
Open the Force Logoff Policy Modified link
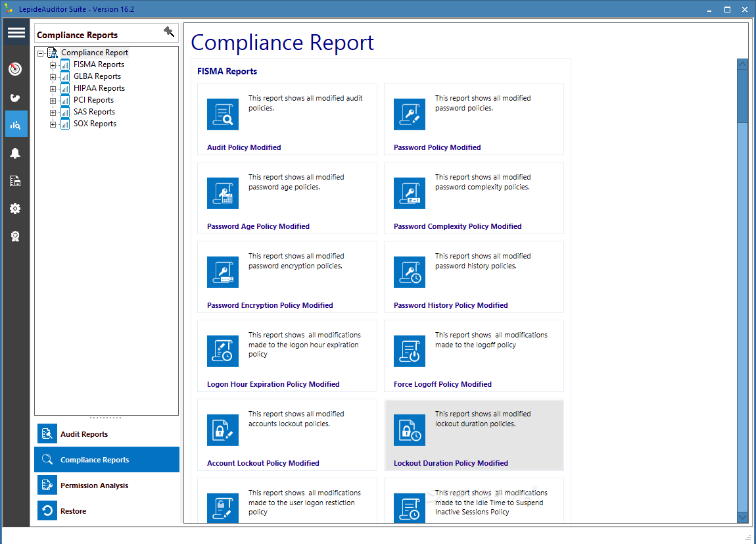pyautogui.click(x=442, y=384)
